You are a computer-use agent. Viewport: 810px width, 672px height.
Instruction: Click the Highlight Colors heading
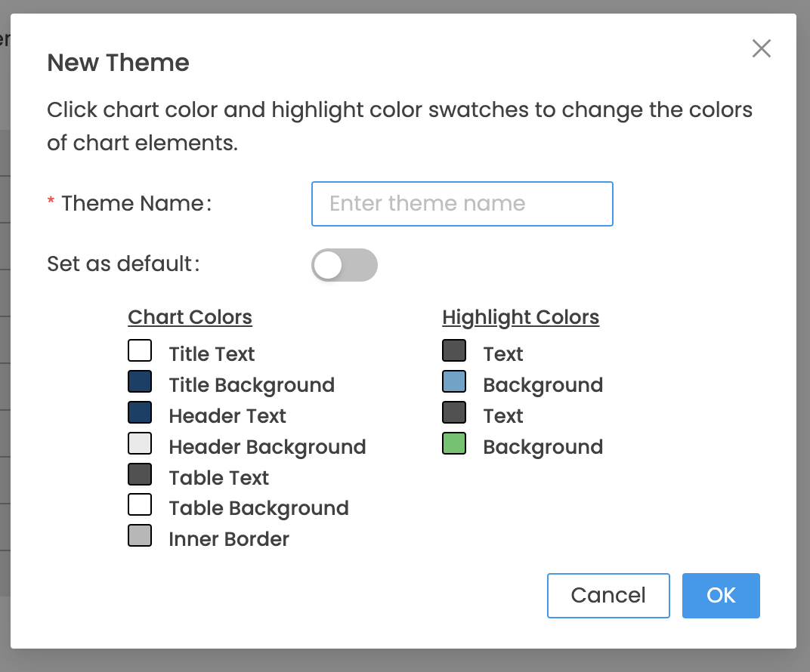(521, 317)
